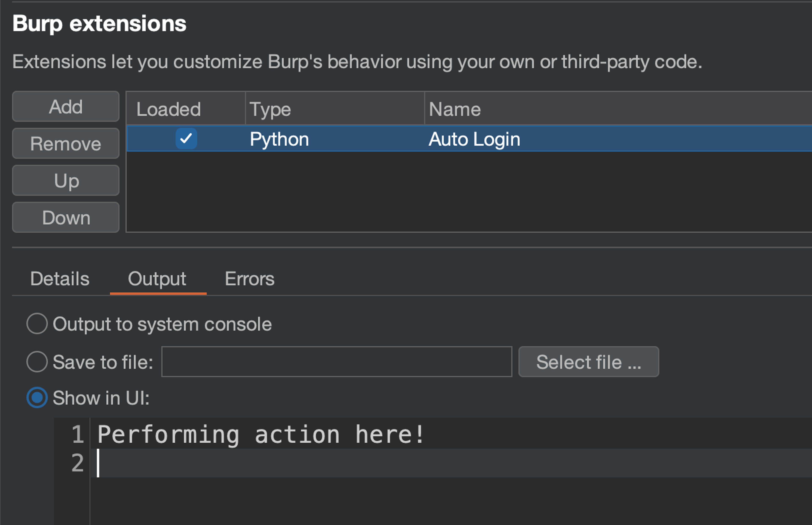Image resolution: width=812 pixels, height=525 pixels.
Task: Click the Python type cell
Action: coord(279,139)
